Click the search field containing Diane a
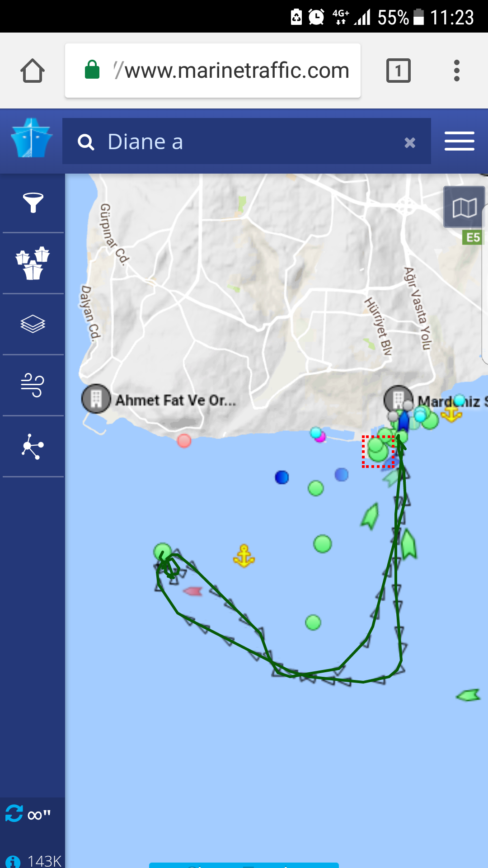This screenshot has height=868, width=488. (x=247, y=141)
